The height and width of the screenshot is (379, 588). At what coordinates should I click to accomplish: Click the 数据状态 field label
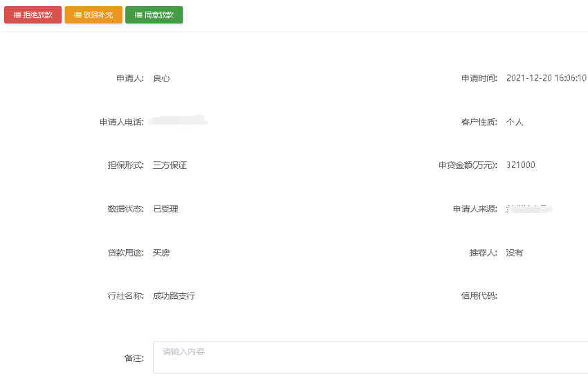click(x=126, y=209)
